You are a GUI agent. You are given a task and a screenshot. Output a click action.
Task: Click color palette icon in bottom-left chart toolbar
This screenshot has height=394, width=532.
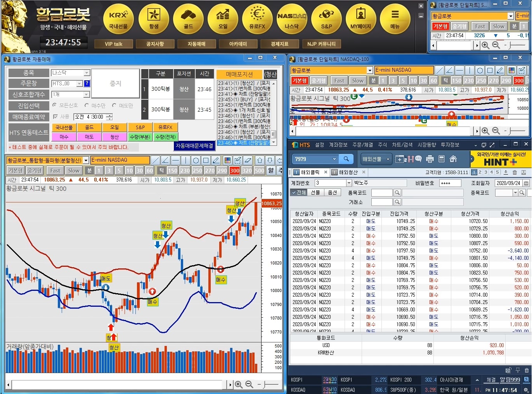(227, 160)
